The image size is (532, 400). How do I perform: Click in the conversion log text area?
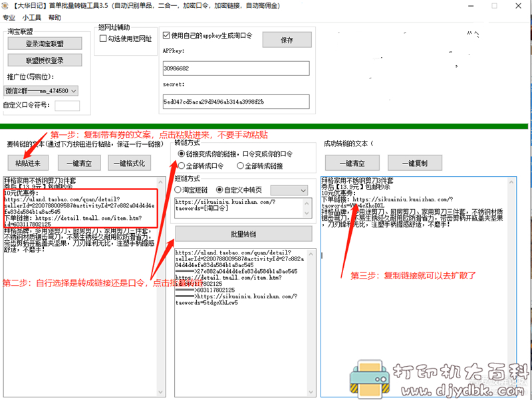pos(241,322)
